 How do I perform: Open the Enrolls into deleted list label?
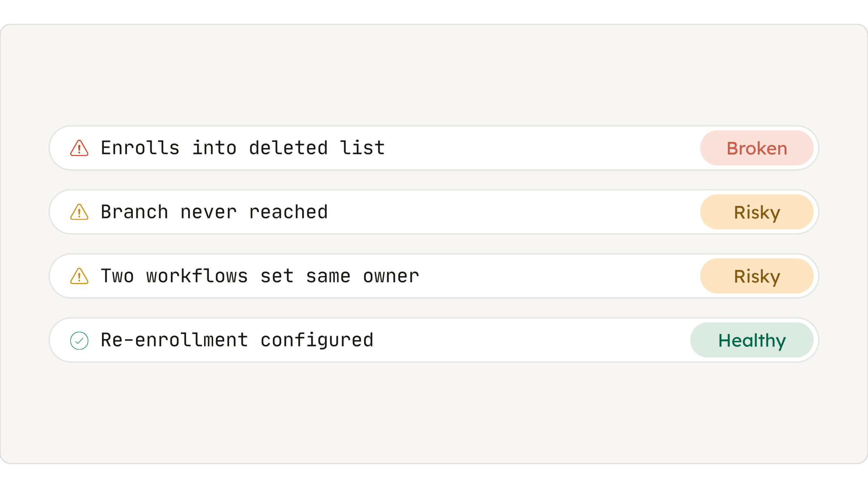(x=243, y=148)
